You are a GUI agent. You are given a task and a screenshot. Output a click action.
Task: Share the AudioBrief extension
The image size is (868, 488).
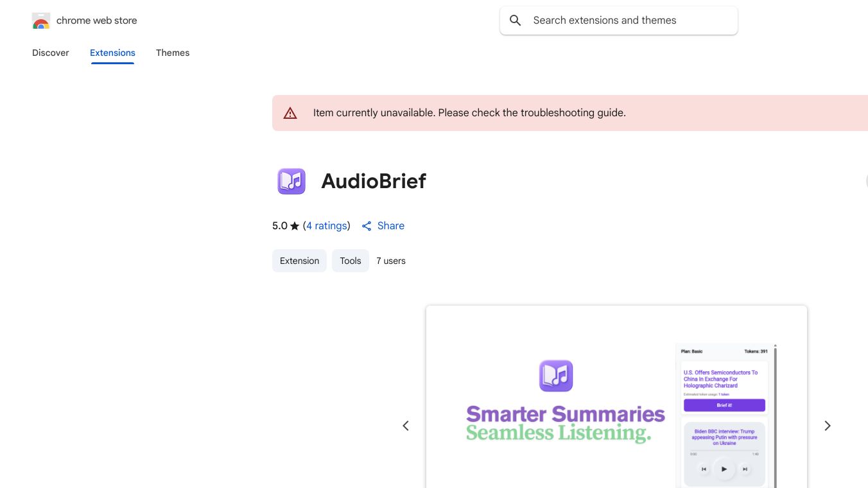coord(383,226)
